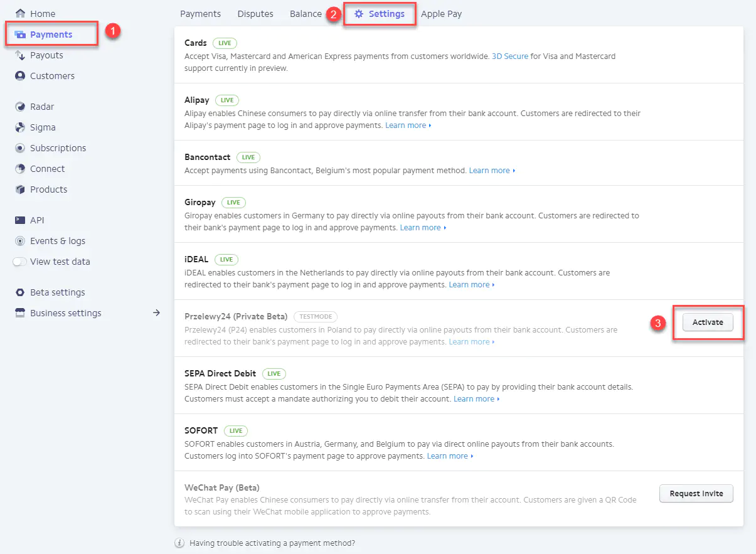The image size is (756, 554).
Task: Click the Payouts arrows icon
Action: [20, 55]
